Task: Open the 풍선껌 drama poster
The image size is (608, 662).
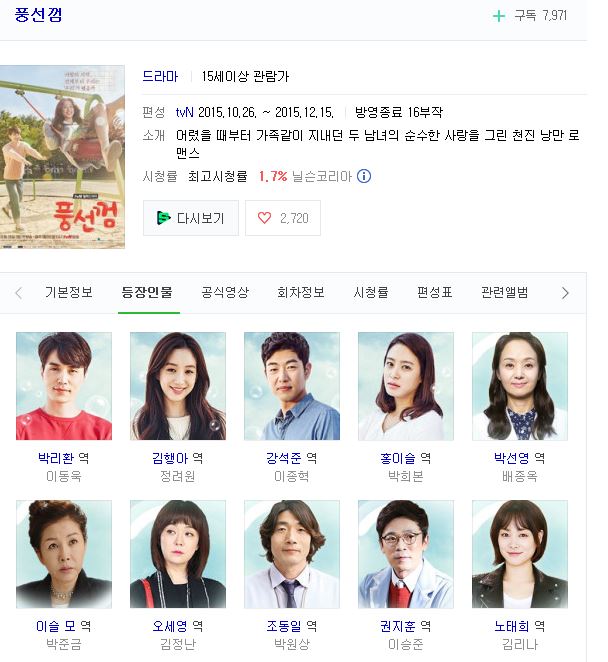Action: (62, 157)
